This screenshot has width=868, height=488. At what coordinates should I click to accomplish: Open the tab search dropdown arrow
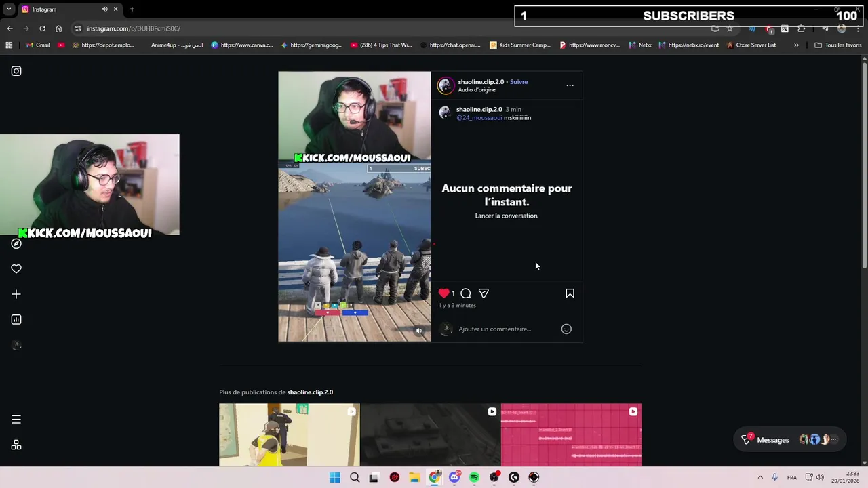click(9, 9)
